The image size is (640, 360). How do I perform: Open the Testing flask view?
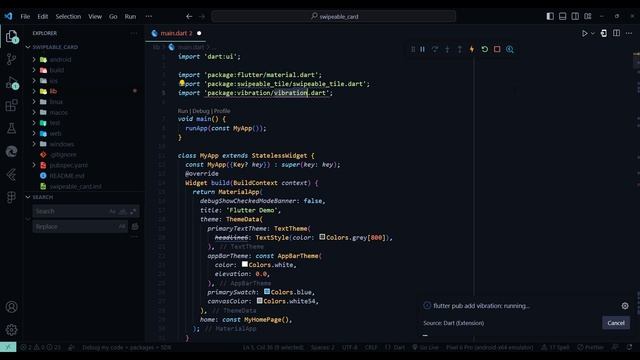(11, 129)
